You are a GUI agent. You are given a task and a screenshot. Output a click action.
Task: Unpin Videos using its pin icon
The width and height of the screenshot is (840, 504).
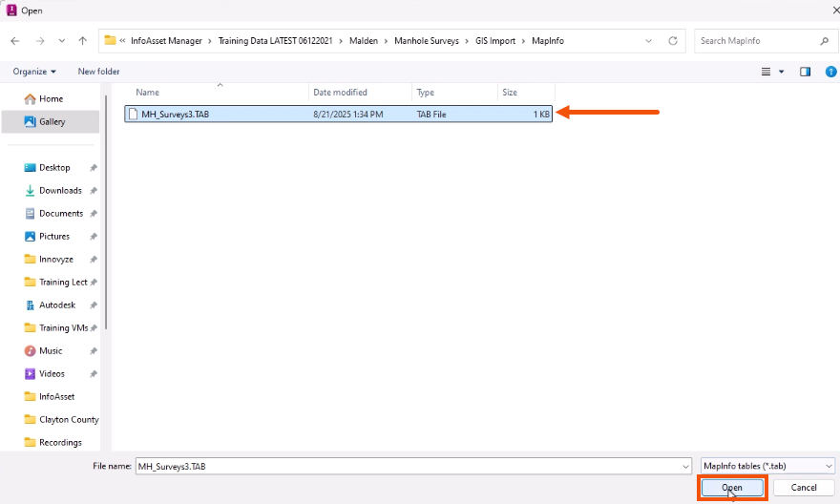click(94, 374)
